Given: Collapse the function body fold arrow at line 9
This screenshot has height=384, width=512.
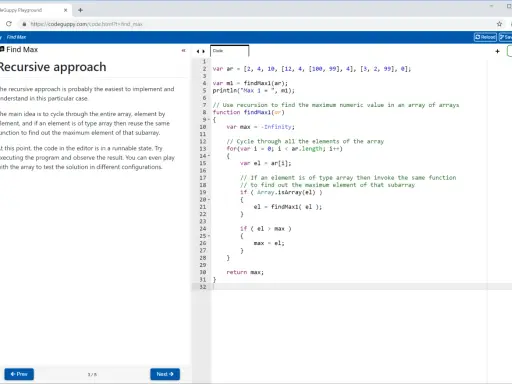Looking at the screenshot, I should pos(209,120).
